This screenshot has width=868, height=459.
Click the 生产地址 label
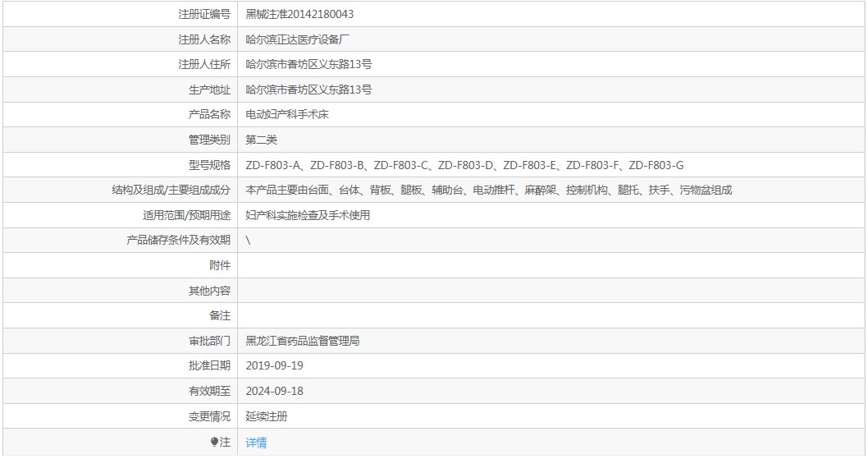pyautogui.click(x=209, y=90)
